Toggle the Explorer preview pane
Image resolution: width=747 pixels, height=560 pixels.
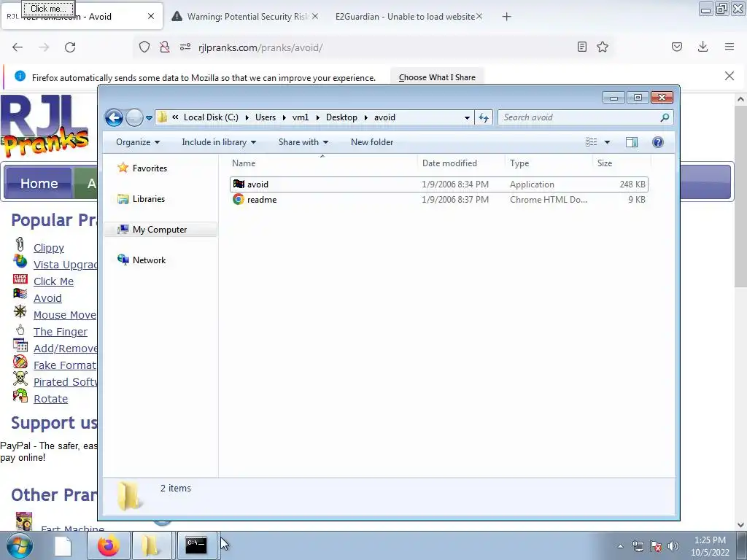pos(632,142)
